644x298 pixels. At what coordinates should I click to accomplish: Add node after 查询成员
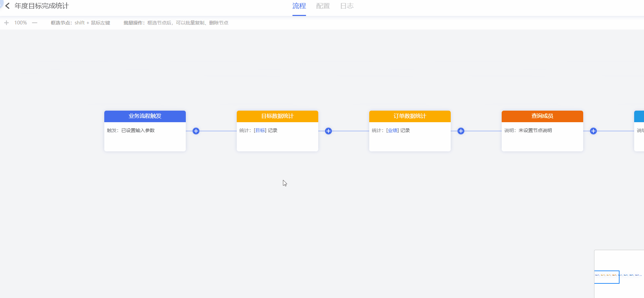593,131
